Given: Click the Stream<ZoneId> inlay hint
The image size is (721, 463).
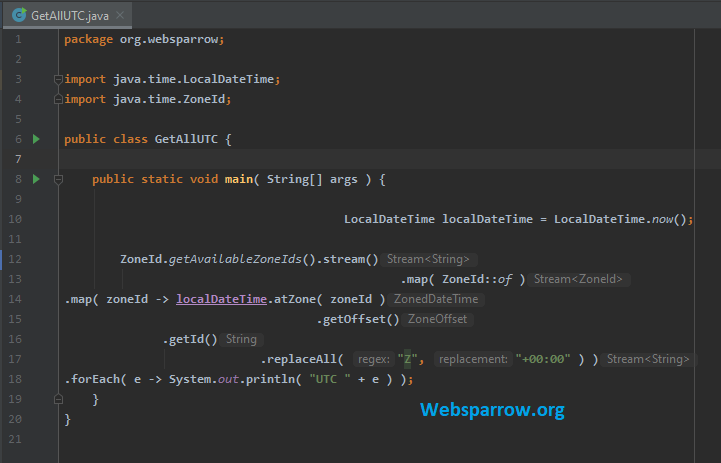Looking at the screenshot, I should tap(578, 279).
